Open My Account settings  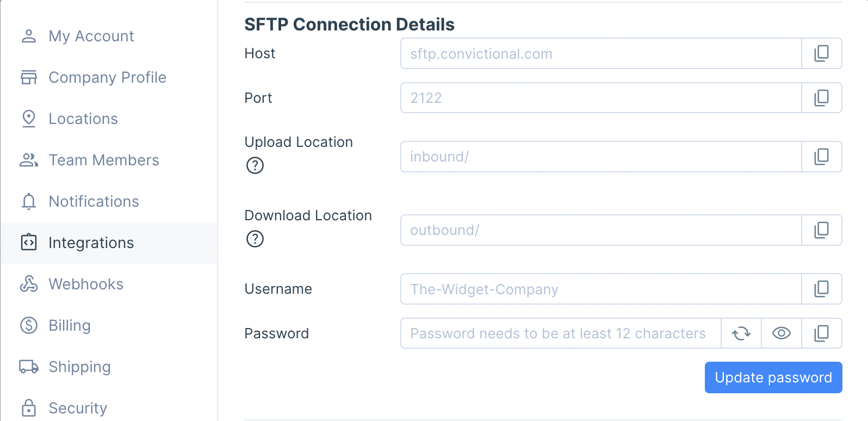[x=91, y=36]
